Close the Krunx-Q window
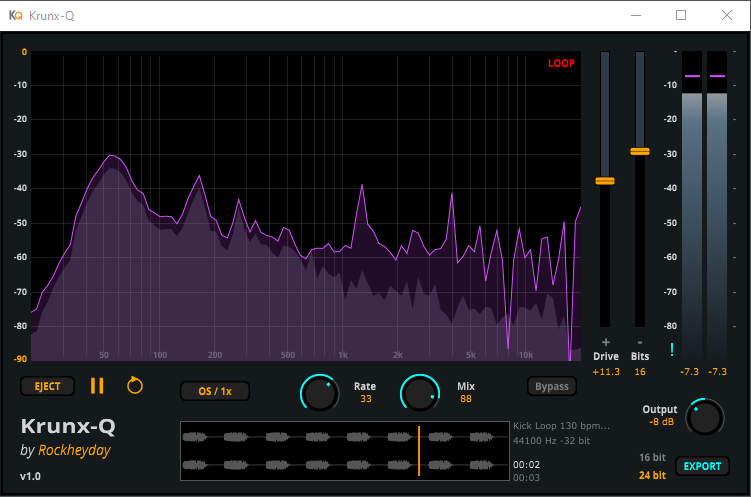This screenshot has height=497, width=751. [727, 15]
